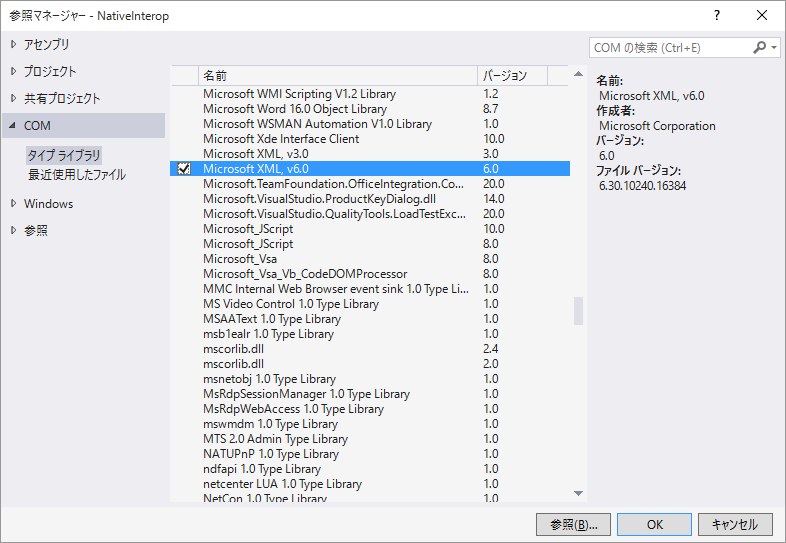Image resolution: width=786 pixels, height=543 pixels.
Task: Select タイプ ライブラリ under COM
Action: click(64, 155)
